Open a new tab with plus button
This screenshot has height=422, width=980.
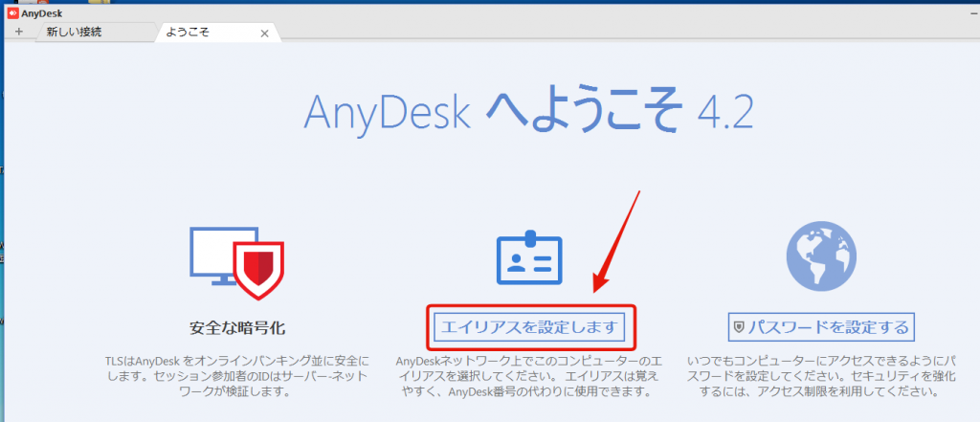18,33
